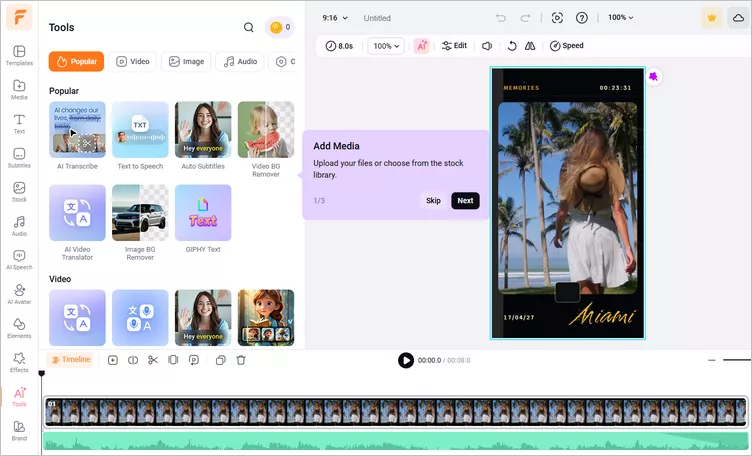This screenshot has width=752, height=456.
Task: Click the rotate icon in clip toolbar
Action: [x=512, y=46]
